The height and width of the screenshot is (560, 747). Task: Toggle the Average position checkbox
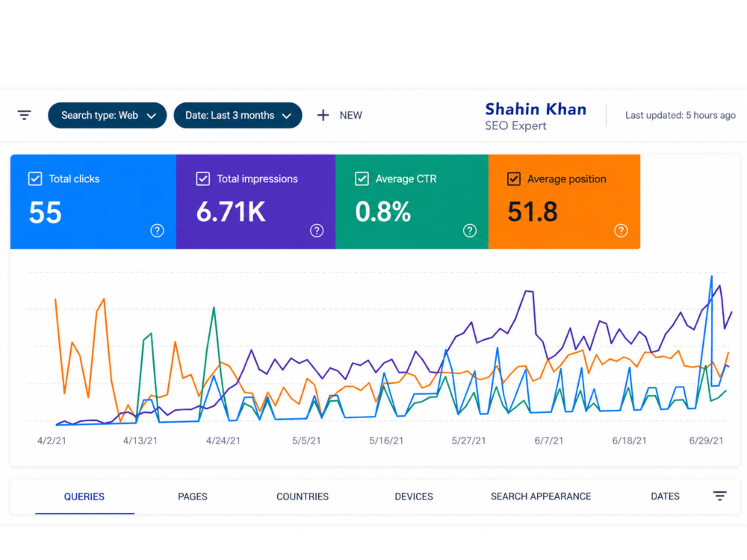click(514, 178)
